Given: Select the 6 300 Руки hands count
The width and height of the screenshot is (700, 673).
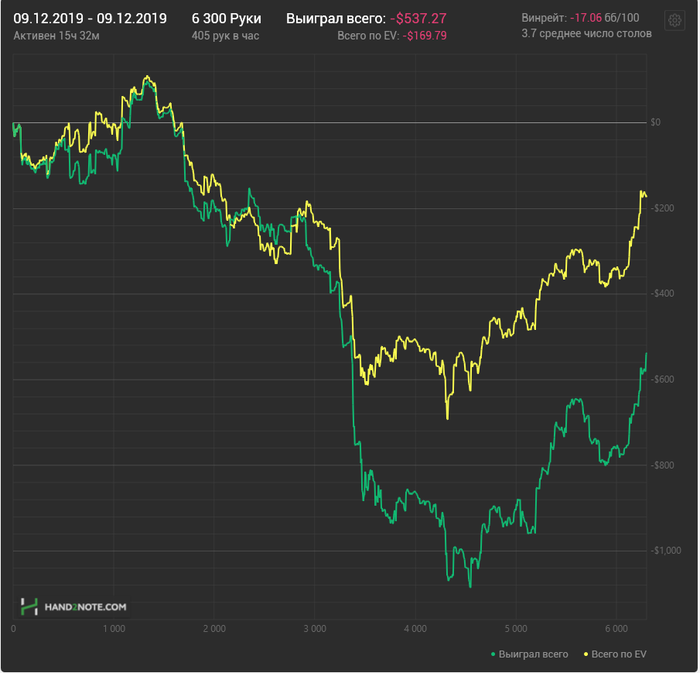Looking at the screenshot, I should tap(226, 18).
